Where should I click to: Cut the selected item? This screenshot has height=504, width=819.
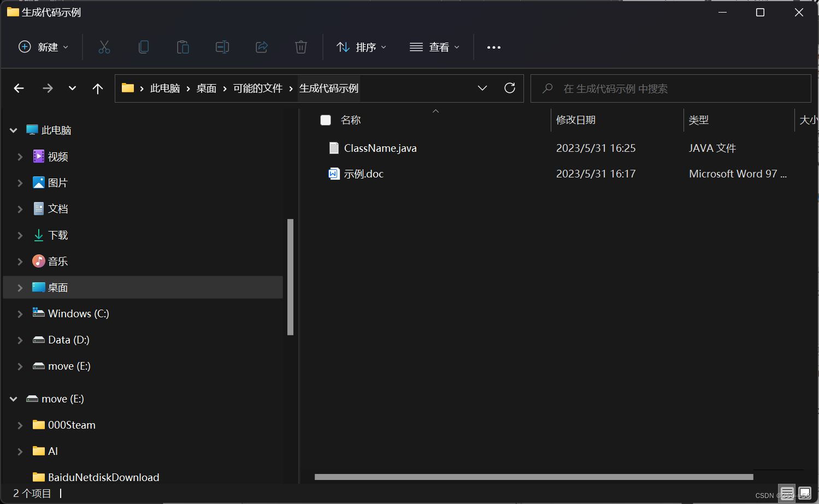click(104, 47)
